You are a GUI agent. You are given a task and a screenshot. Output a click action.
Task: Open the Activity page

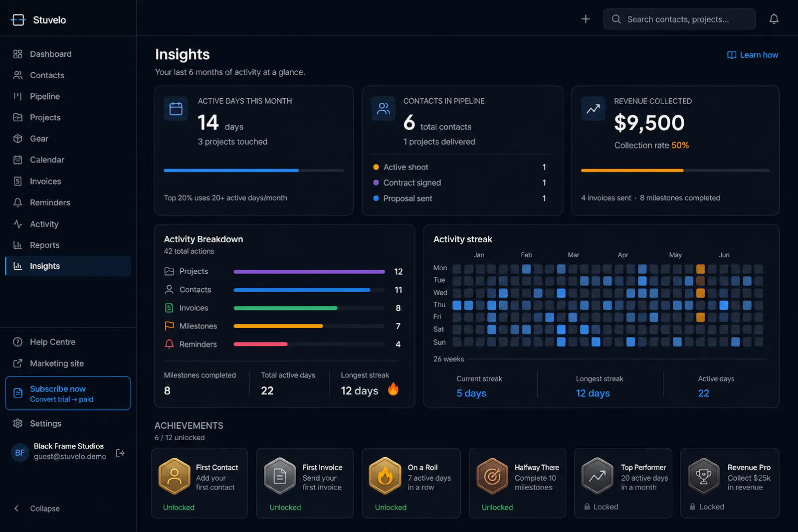click(x=68, y=224)
